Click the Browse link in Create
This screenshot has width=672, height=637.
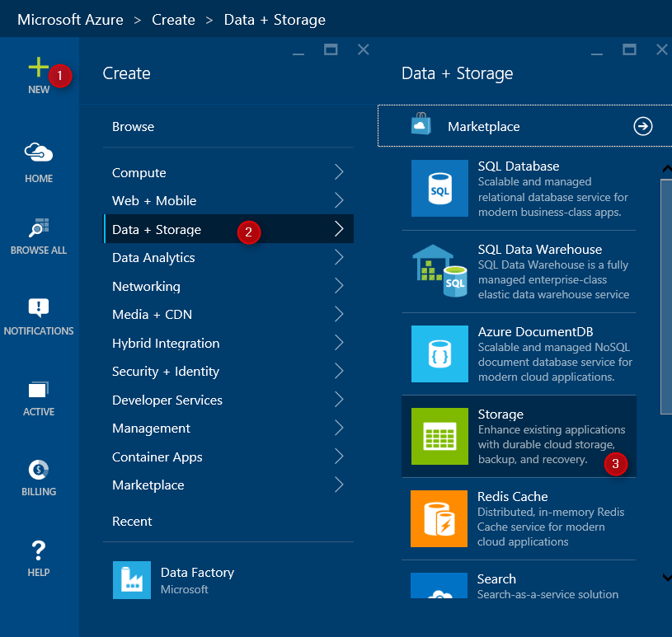point(133,127)
